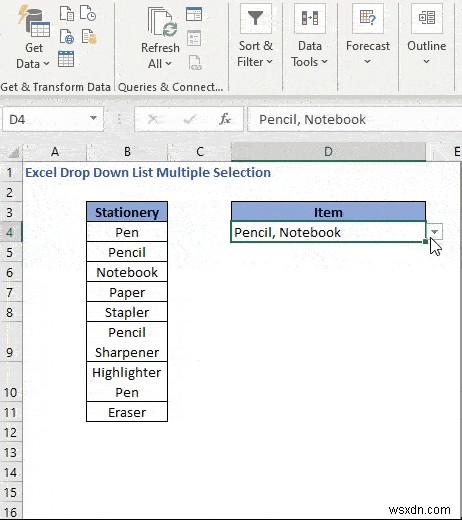This screenshot has width=462, height=520.
Task: Click From Table/Range icon
Action: (66, 59)
